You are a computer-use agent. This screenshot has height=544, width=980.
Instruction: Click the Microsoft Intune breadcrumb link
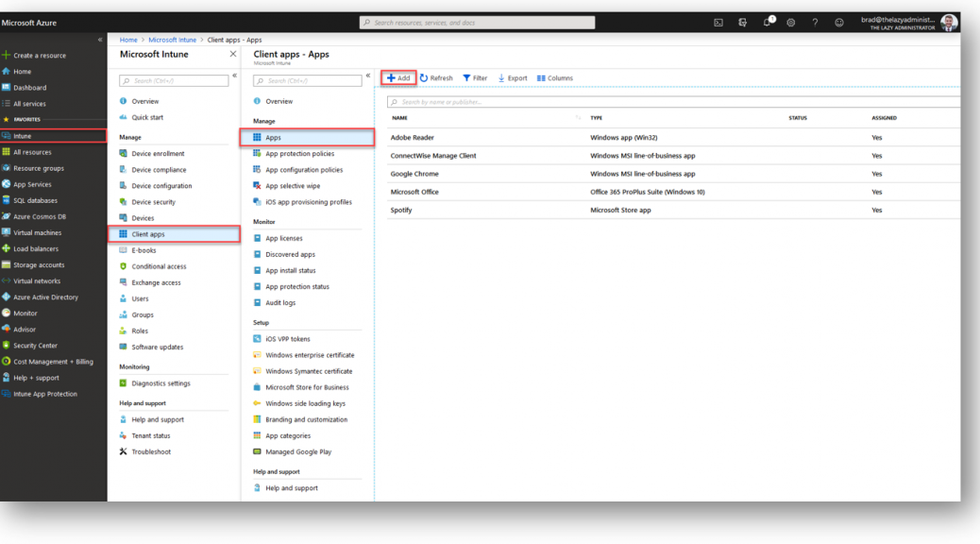172,40
